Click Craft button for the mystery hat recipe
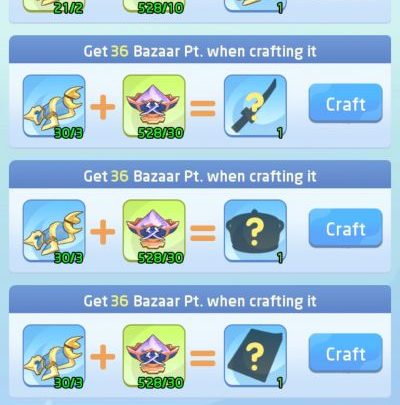The width and height of the screenshot is (400, 405). 345,228
